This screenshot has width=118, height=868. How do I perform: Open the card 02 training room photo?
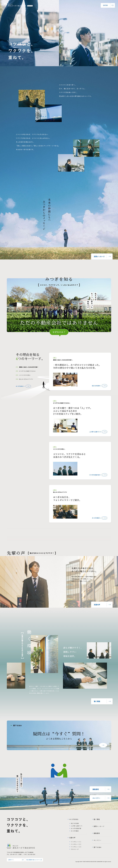[65, 425]
